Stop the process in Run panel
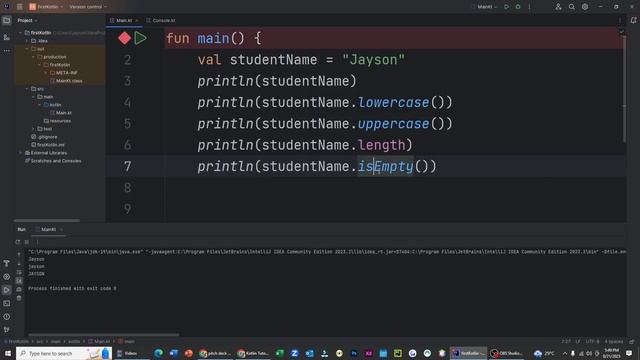This screenshot has height=360, width=640. (27, 242)
